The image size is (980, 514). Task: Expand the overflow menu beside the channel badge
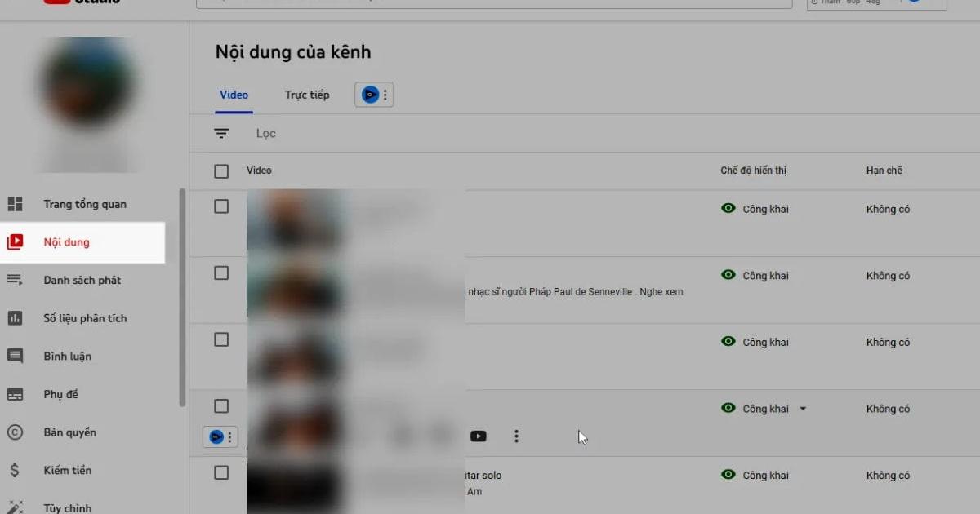pos(383,95)
